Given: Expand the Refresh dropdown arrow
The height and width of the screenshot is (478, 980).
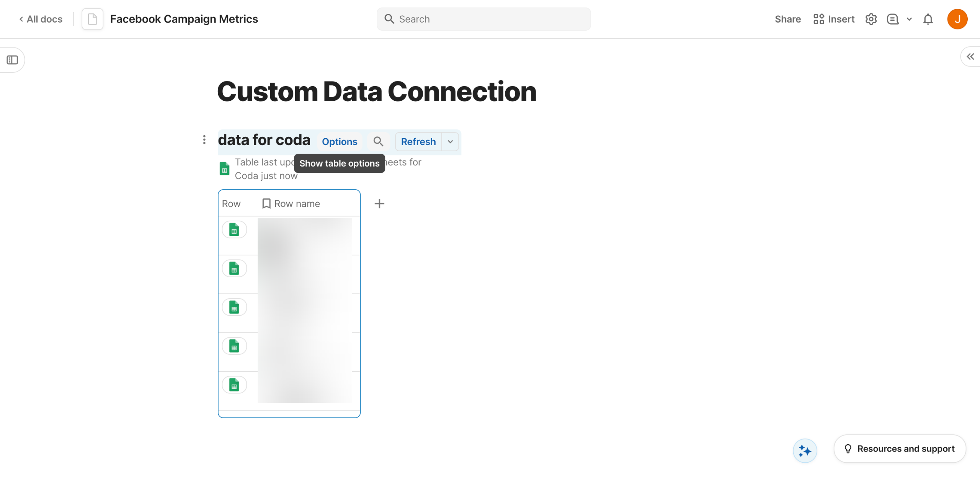Looking at the screenshot, I should point(451,142).
